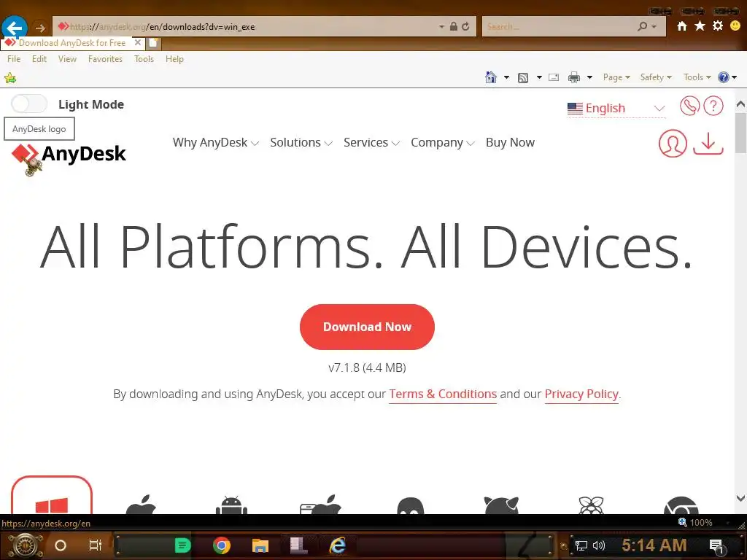Expand the Company menu
747x560 pixels.
pos(443,142)
